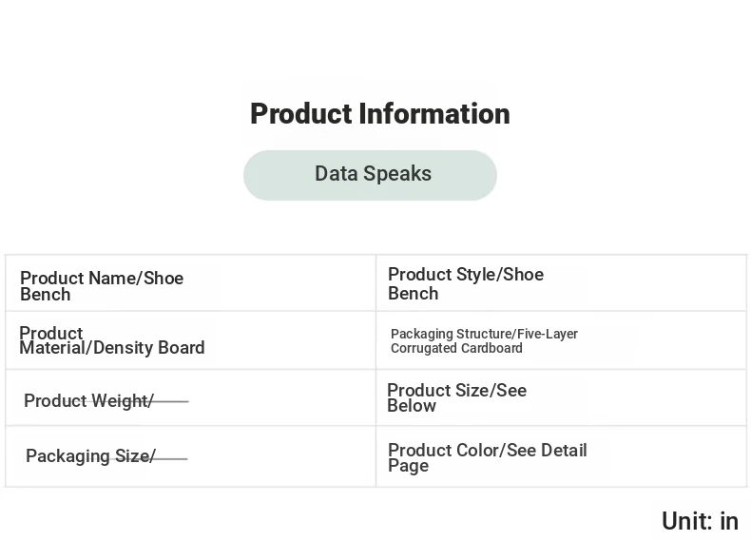The width and height of the screenshot is (751, 560).
Task: Click the blank line after Packaging Size
Action: pyautogui.click(x=171, y=458)
